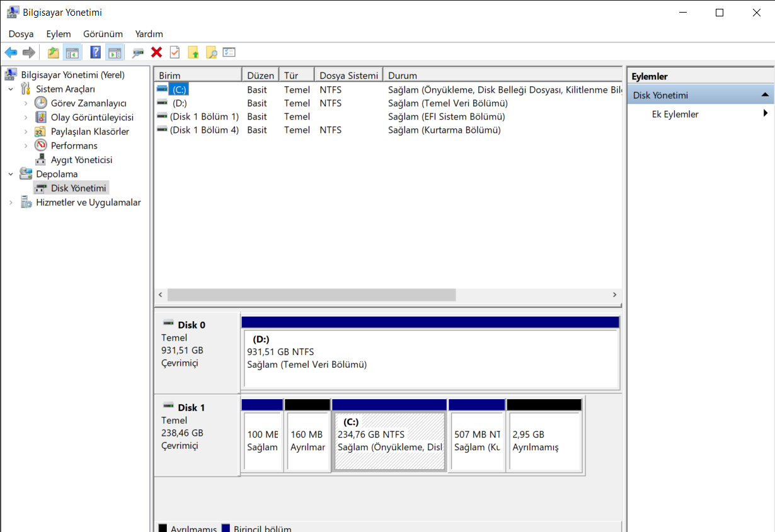
Task: Click the volume list scroll right arrow
Action: [615, 295]
